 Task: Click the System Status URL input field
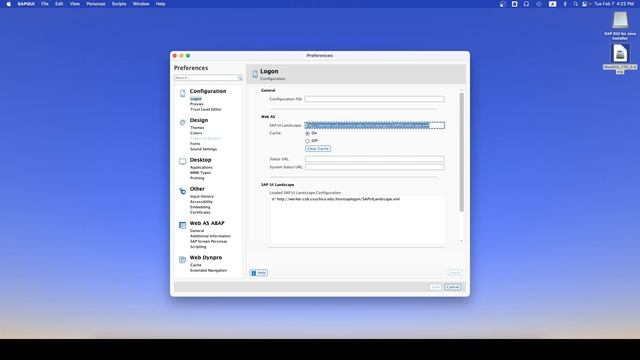click(x=375, y=167)
